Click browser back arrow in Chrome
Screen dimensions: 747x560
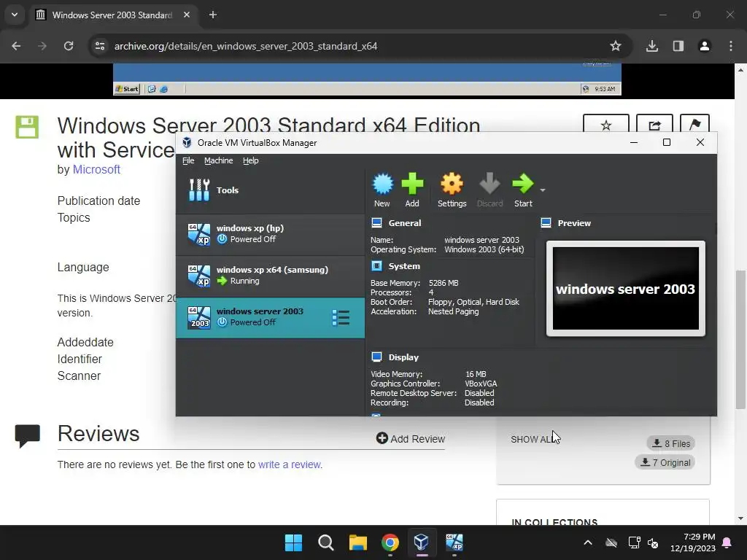coord(16,46)
